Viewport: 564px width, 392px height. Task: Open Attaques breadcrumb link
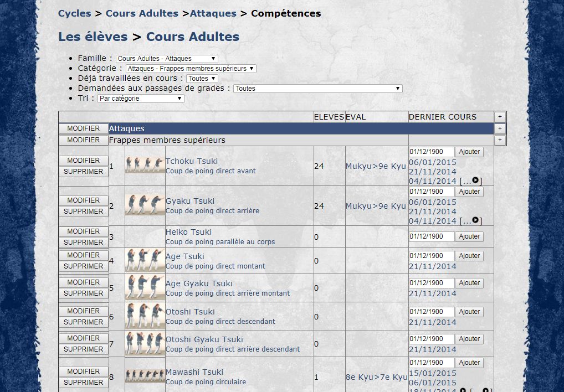213,13
